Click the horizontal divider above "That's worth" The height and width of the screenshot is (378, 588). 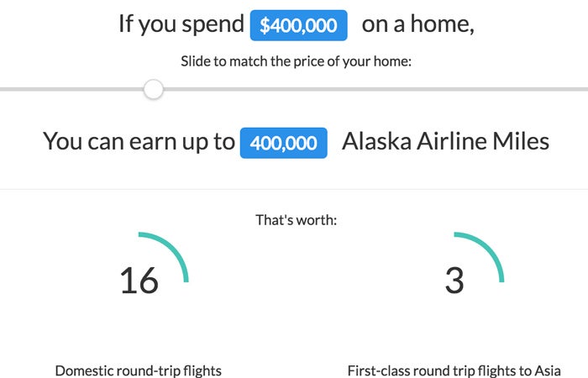click(294, 189)
